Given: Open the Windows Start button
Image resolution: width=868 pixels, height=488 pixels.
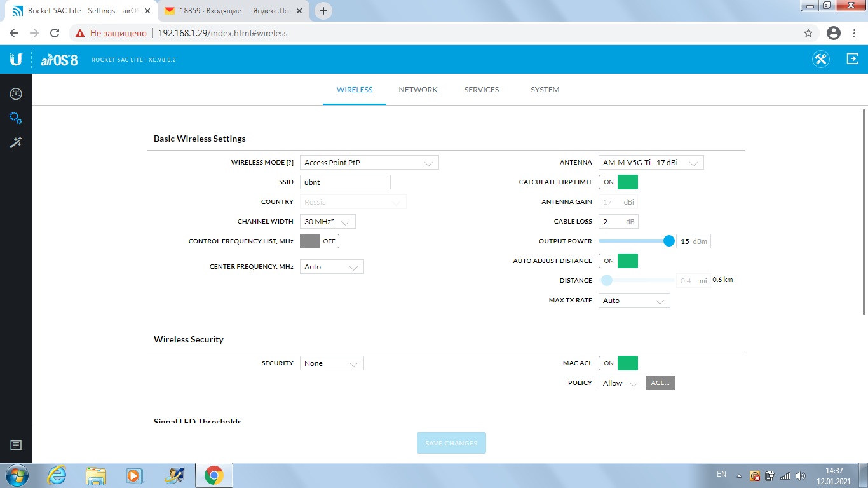Looking at the screenshot, I should click(17, 475).
